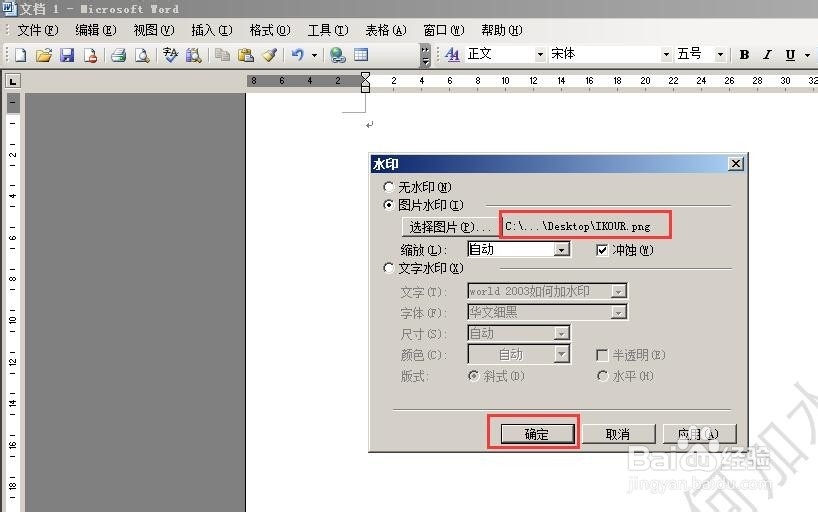Click the left indent marker on ruler
Image resolution: width=818 pixels, height=512 pixels.
366,89
